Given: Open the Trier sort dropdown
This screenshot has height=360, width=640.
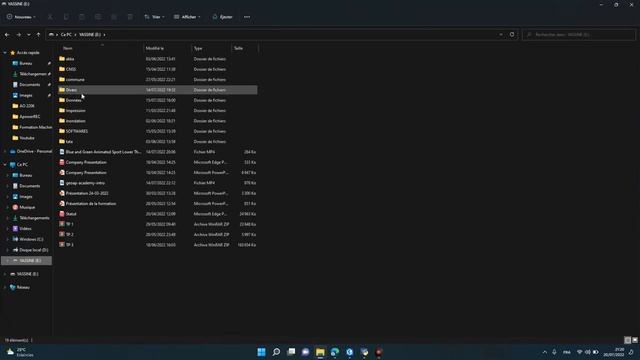Looking at the screenshot, I should coord(154,17).
